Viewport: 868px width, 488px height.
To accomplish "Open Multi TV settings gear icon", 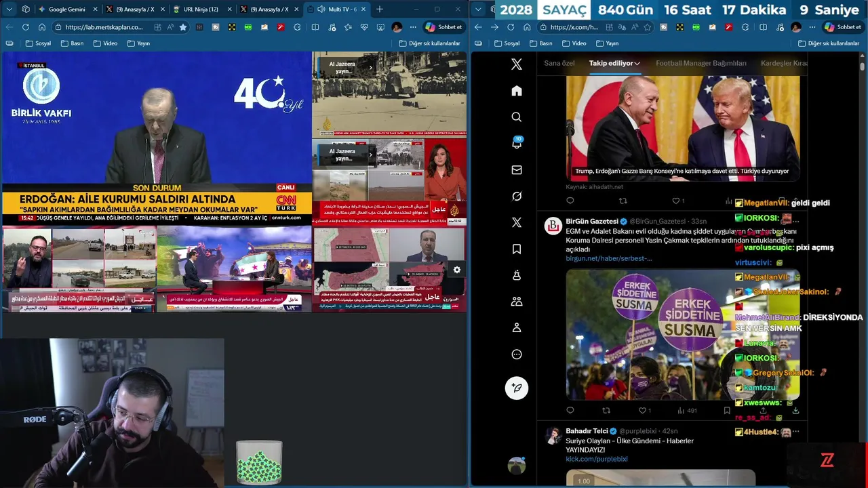I will click(457, 270).
